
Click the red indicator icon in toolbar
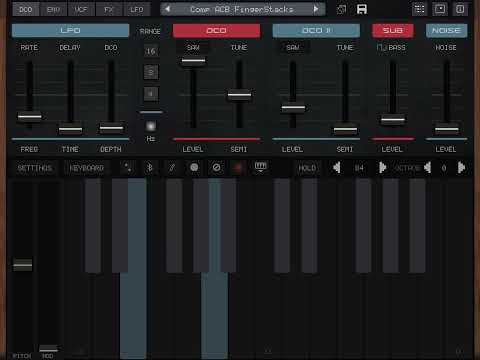click(x=238, y=167)
